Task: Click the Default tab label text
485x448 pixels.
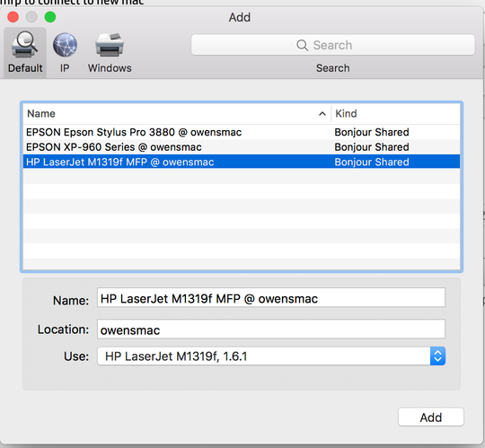Action: [25, 68]
